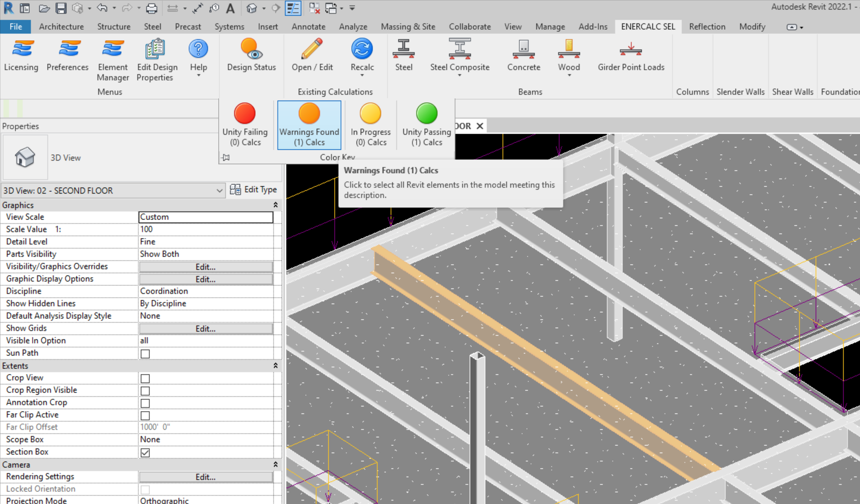Switch to the Annotate ribbon tab
The width and height of the screenshot is (860, 504).
point(308,27)
